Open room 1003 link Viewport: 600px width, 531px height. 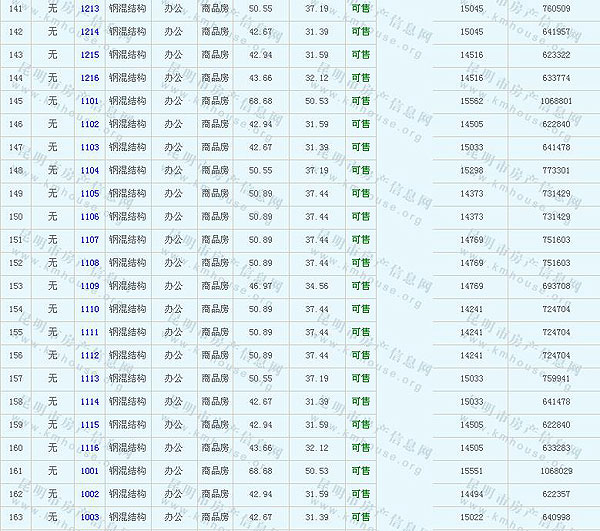point(90,517)
